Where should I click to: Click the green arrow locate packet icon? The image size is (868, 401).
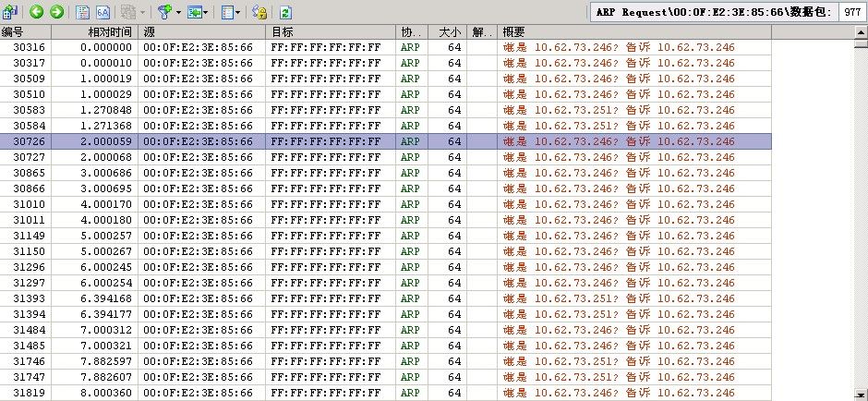pos(195,12)
